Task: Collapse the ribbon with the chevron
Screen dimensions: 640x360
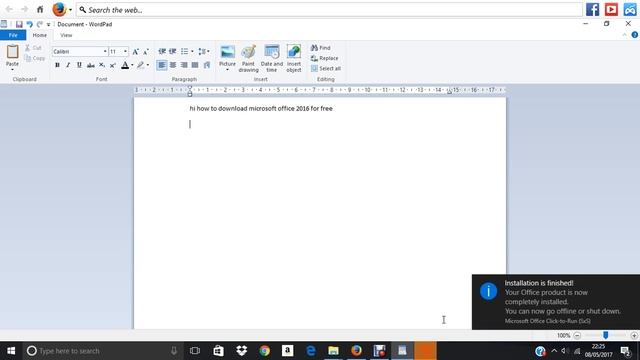Action: click(x=624, y=35)
